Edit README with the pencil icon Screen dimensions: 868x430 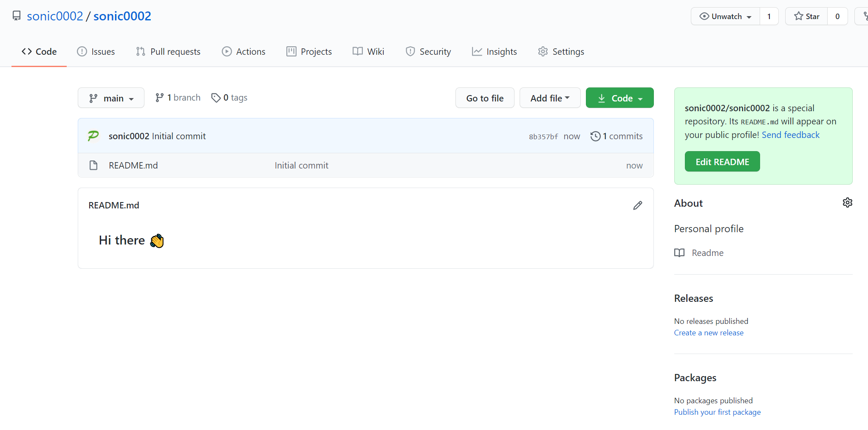tap(638, 205)
